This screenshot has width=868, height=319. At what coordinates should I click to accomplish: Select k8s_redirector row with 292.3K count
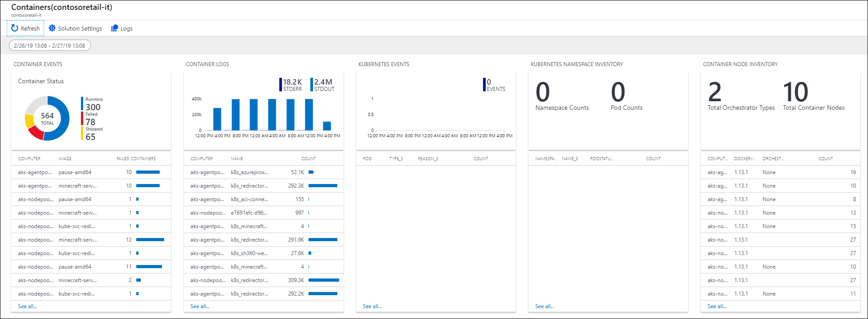click(264, 186)
